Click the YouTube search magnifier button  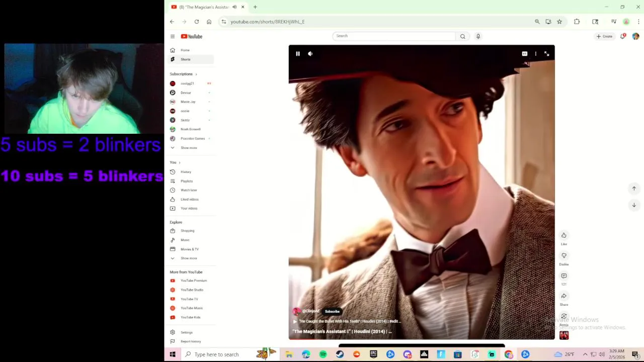[463, 36]
